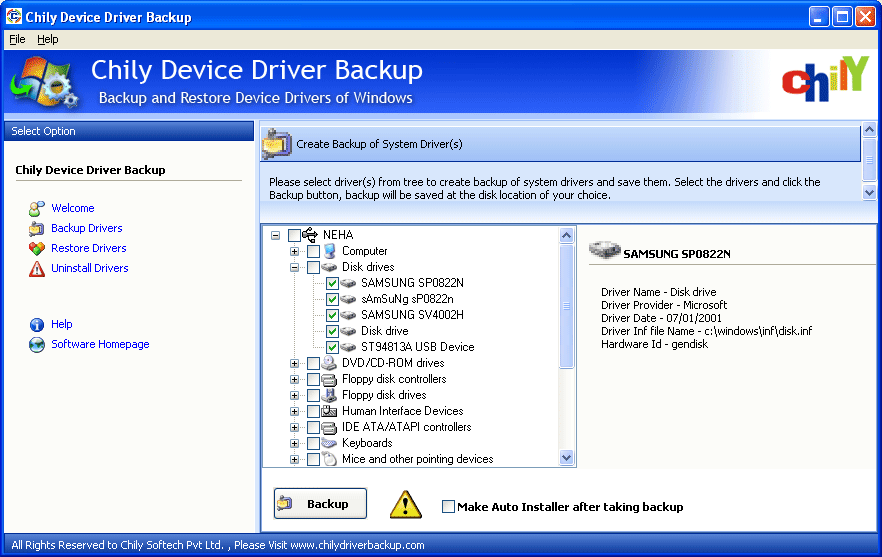The height and width of the screenshot is (557, 882).
Task: Click the Uninstall Drivers warning icon
Action: pos(37,269)
